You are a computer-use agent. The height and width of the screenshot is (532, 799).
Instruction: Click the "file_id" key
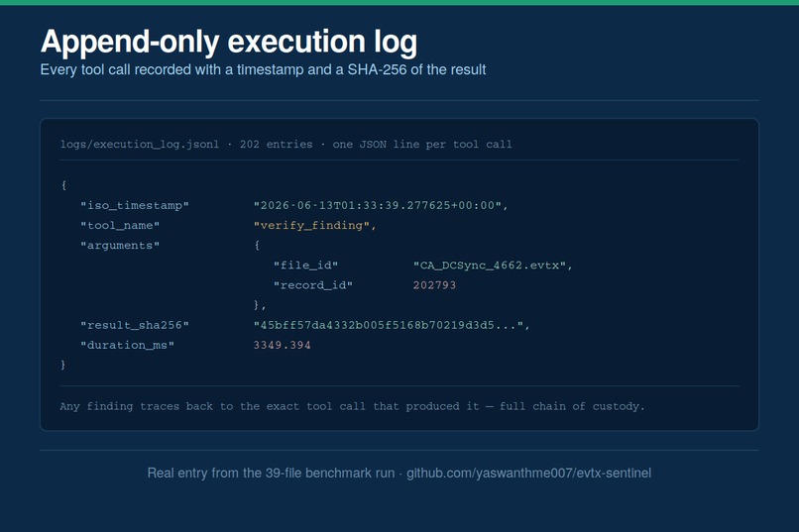pyautogui.click(x=305, y=266)
